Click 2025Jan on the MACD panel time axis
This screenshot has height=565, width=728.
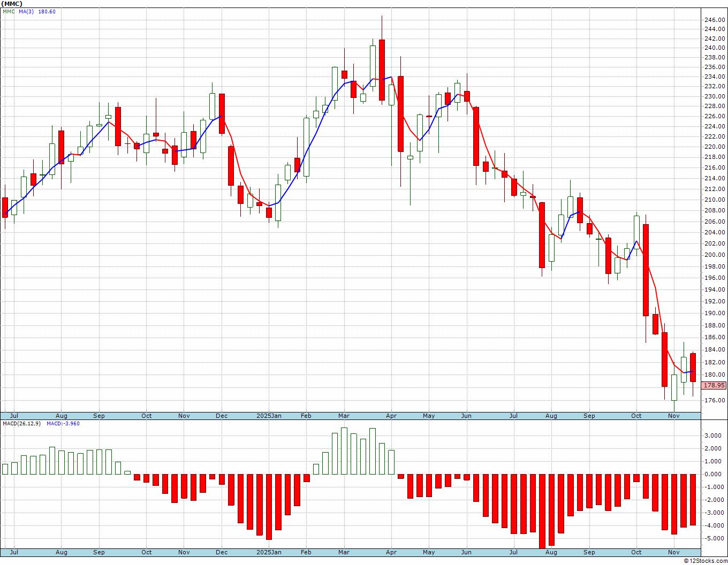point(269,552)
